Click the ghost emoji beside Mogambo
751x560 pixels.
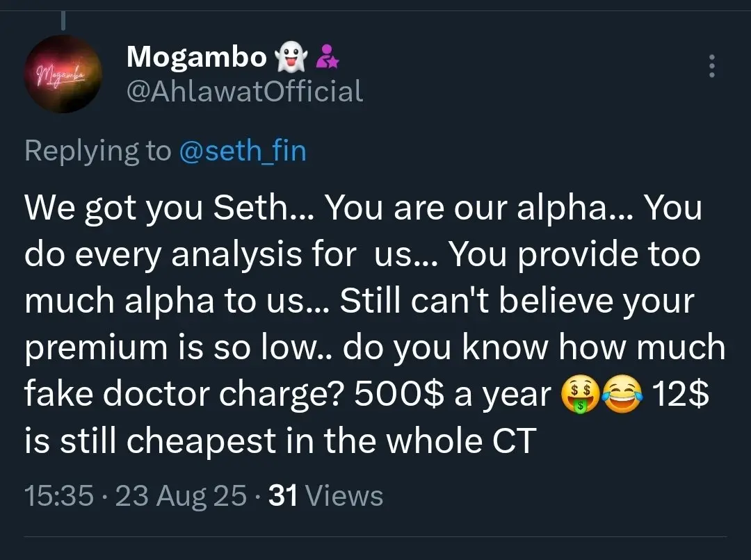point(291,56)
